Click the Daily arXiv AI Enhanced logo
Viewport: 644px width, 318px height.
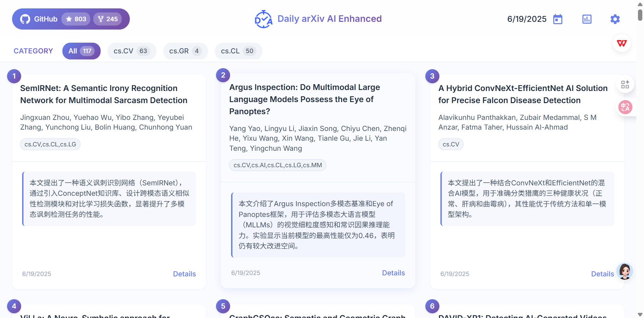(318, 19)
